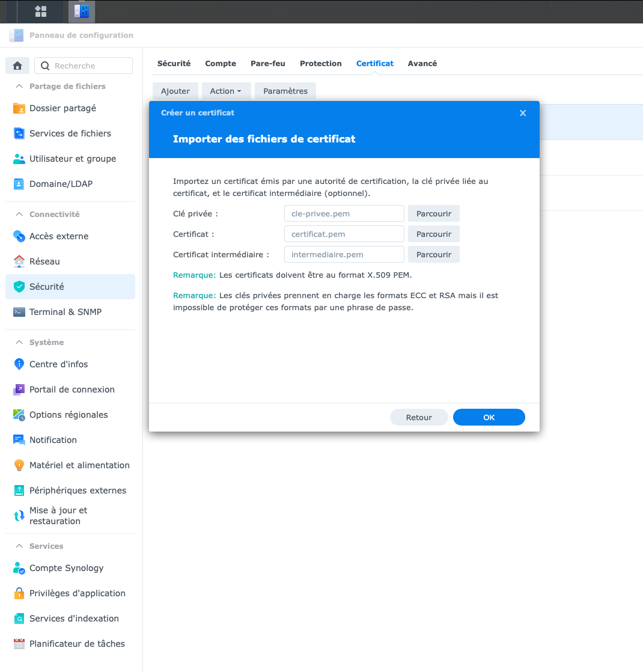Click the Services de fichiers icon

(x=19, y=133)
